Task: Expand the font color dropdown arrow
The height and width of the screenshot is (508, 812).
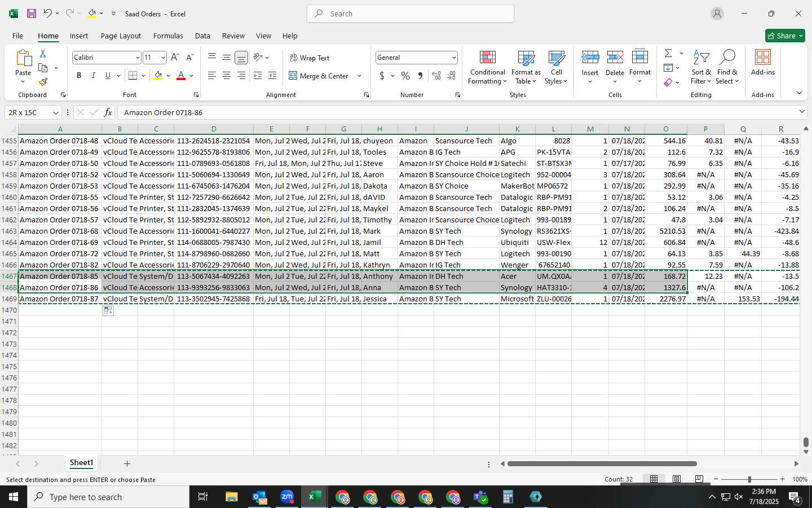Action: (192, 76)
